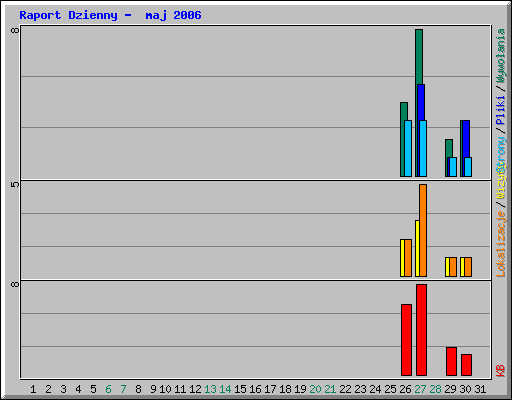Click the 'Raport Dzienny - maj 2006' title

tap(110, 15)
